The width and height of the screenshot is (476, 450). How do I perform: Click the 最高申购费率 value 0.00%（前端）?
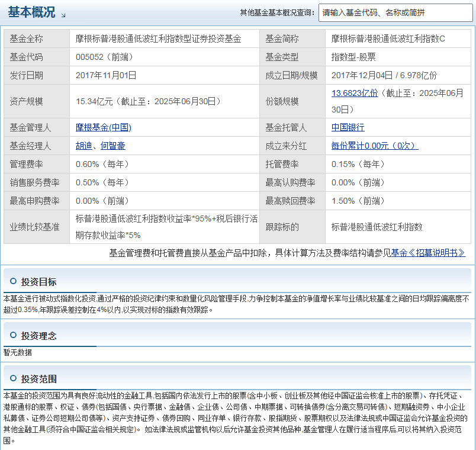(x=102, y=201)
